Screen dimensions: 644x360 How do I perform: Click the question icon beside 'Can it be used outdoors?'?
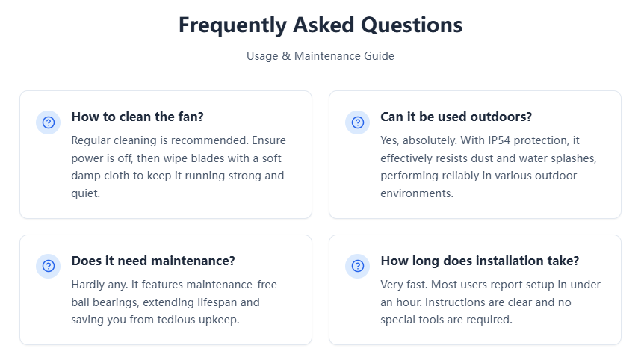click(x=357, y=122)
